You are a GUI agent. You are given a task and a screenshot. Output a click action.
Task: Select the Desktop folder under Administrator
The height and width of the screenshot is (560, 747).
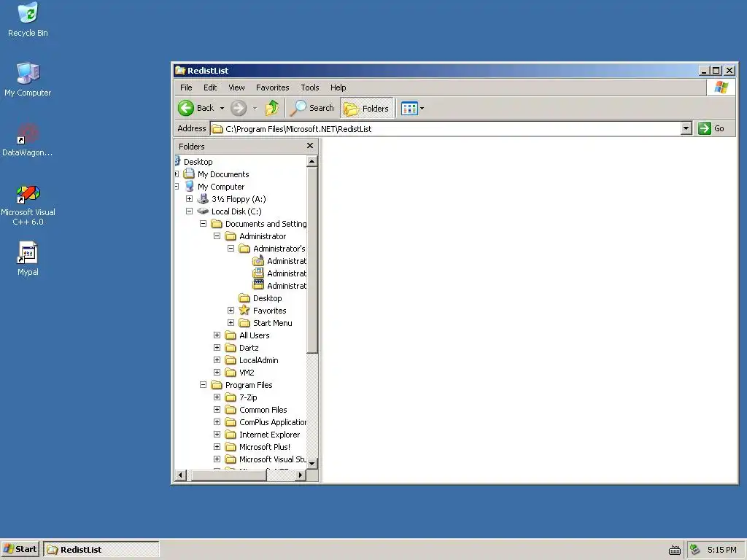coord(267,298)
